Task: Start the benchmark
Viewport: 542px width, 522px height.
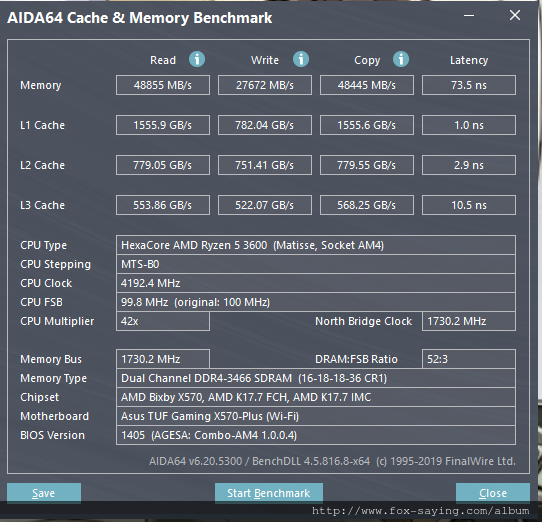Action: (x=269, y=493)
